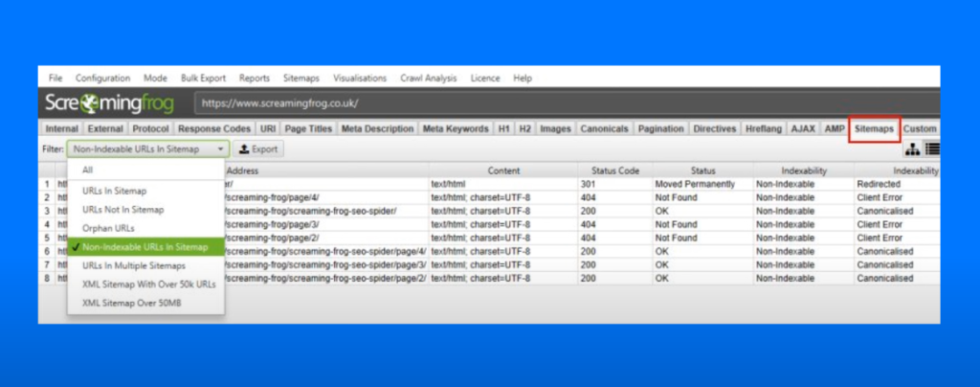Open the Mode menu
Viewport: 980px width, 387px height.
[156, 79]
